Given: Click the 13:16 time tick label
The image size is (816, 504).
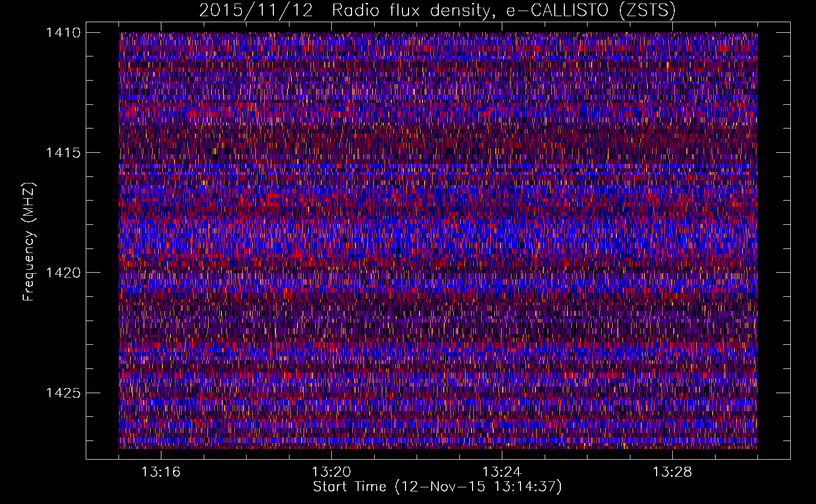Looking at the screenshot, I should [161, 472].
